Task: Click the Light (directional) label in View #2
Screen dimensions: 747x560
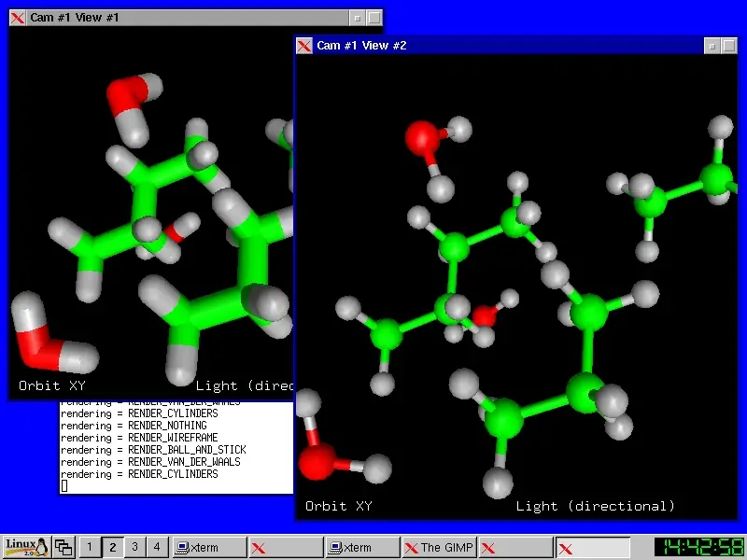Action: tap(597, 505)
